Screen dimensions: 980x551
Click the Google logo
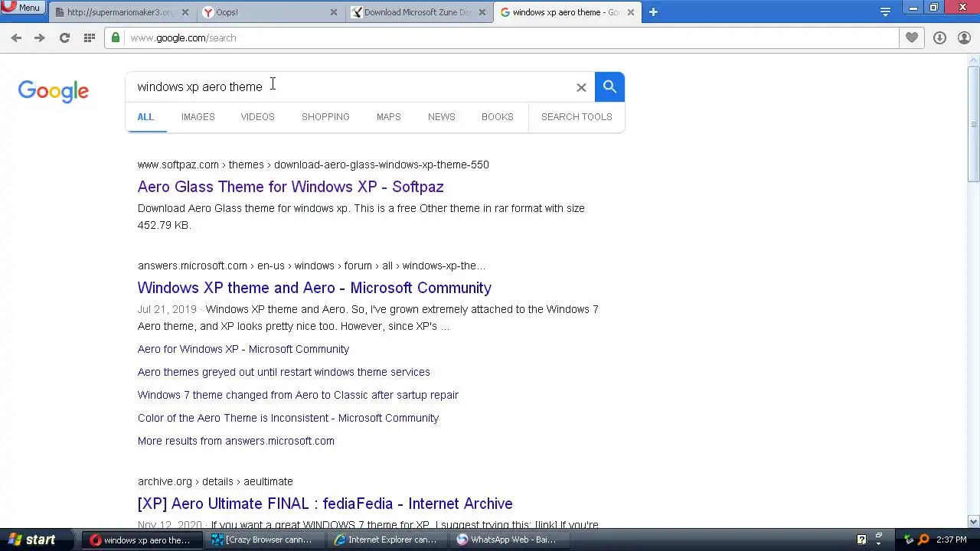54,91
